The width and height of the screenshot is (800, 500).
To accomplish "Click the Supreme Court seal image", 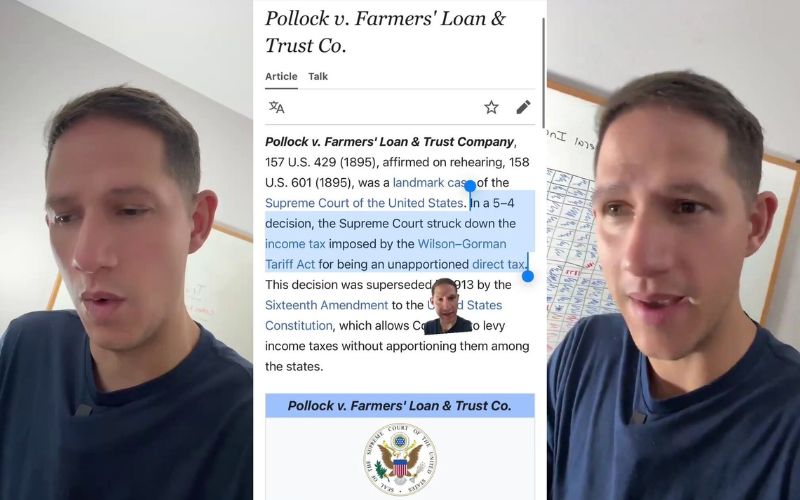I will coord(400,459).
